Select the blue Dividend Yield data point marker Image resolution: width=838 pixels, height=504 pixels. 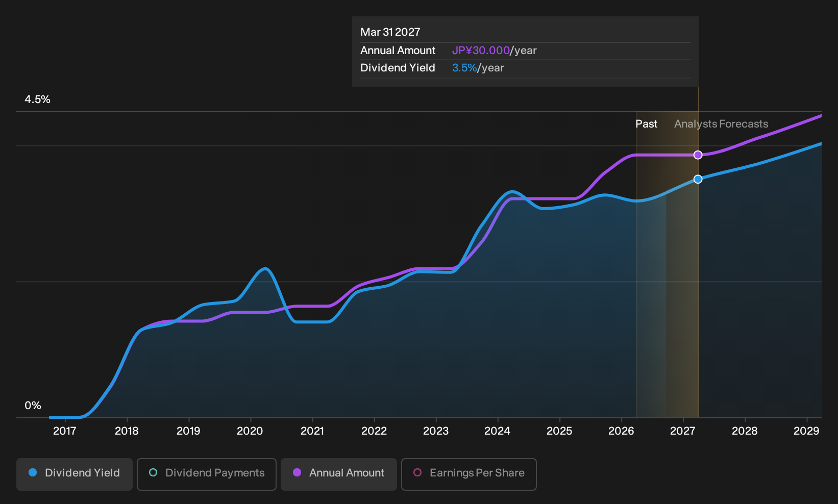[x=698, y=179]
